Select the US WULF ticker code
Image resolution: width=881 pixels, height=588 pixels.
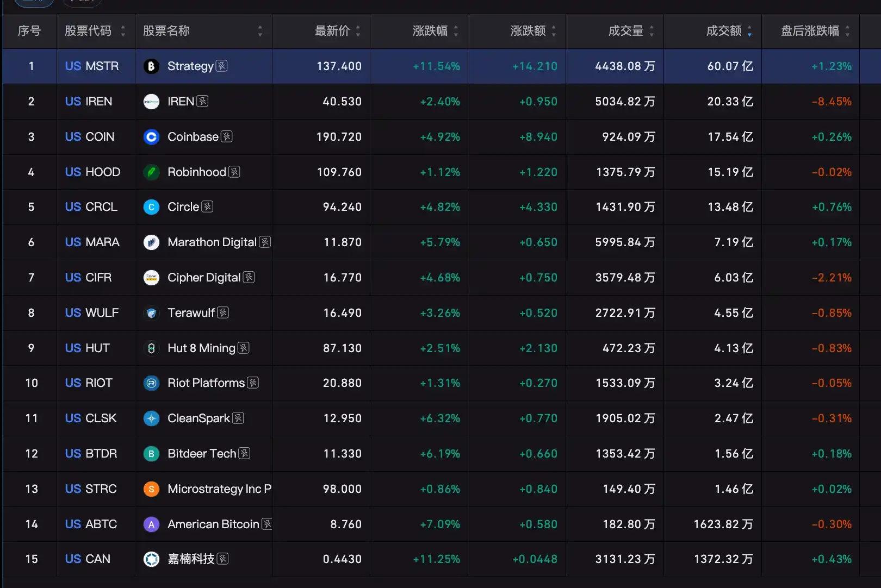[92, 313]
